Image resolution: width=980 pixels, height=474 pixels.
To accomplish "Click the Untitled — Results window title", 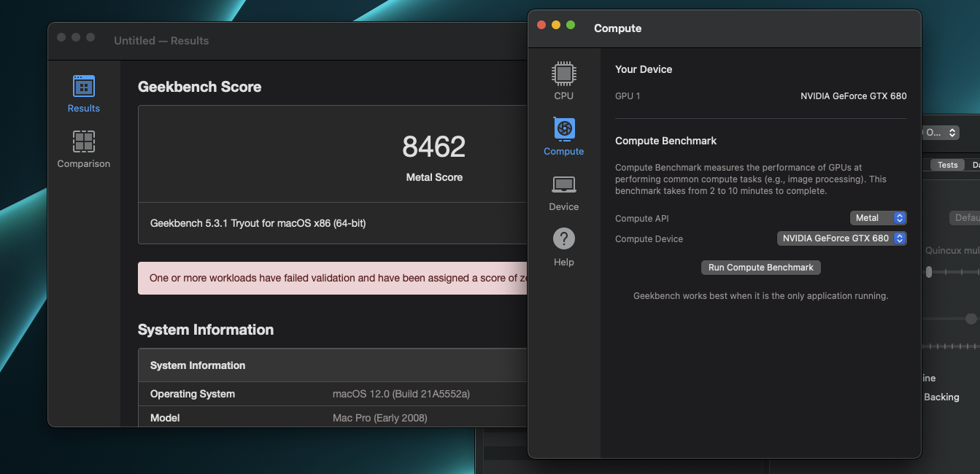I will click(161, 41).
